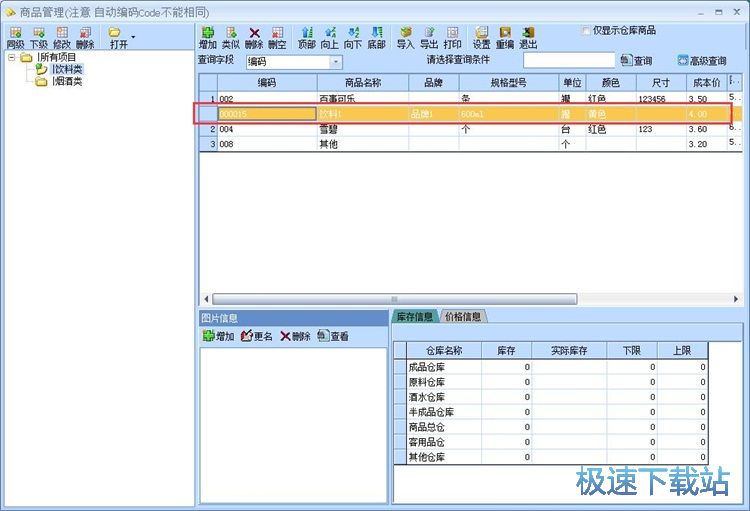Click 删除 in the 图片信息 panel
Screen dimensions: 750x511
point(295,336)
